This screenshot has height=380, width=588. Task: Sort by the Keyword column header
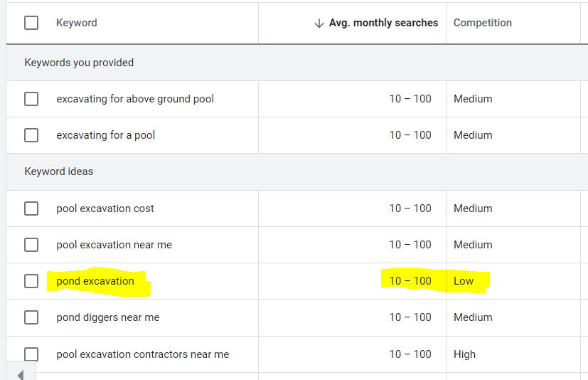point(77,23)
